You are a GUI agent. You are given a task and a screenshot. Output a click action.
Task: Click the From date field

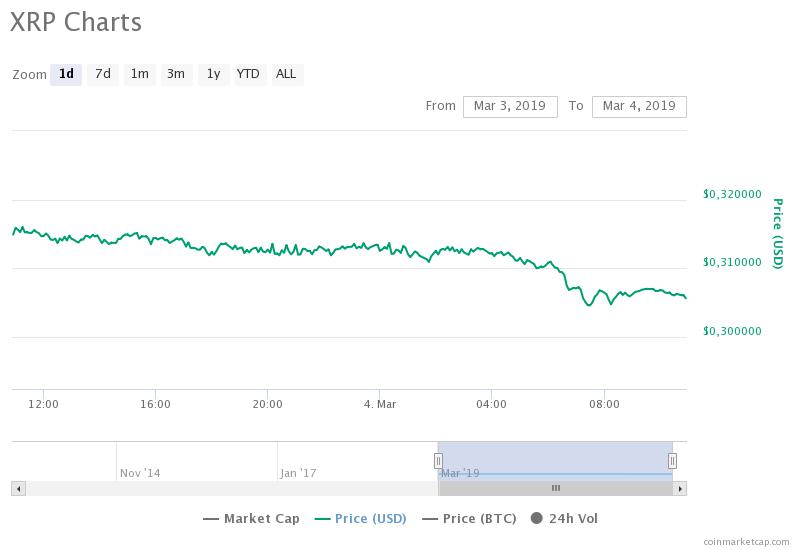pyautogui.click(x=510, y=106)
